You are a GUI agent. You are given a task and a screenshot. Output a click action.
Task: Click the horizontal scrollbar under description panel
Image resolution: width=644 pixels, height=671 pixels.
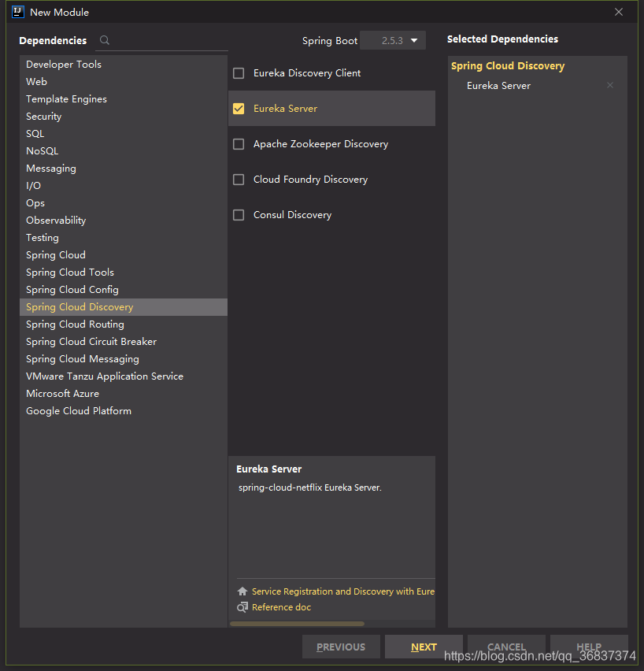click(297, 624)
